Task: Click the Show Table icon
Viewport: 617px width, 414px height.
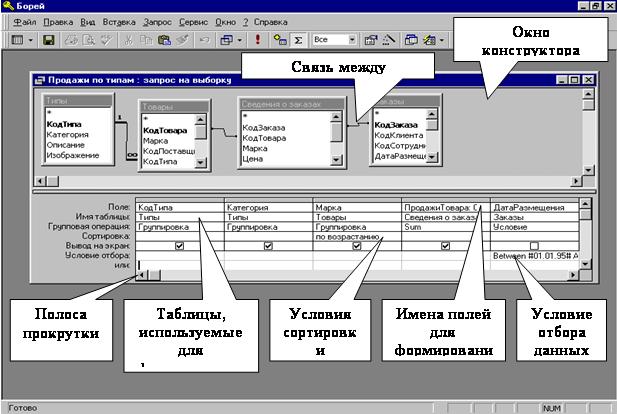Action: (x=282, y=41)
